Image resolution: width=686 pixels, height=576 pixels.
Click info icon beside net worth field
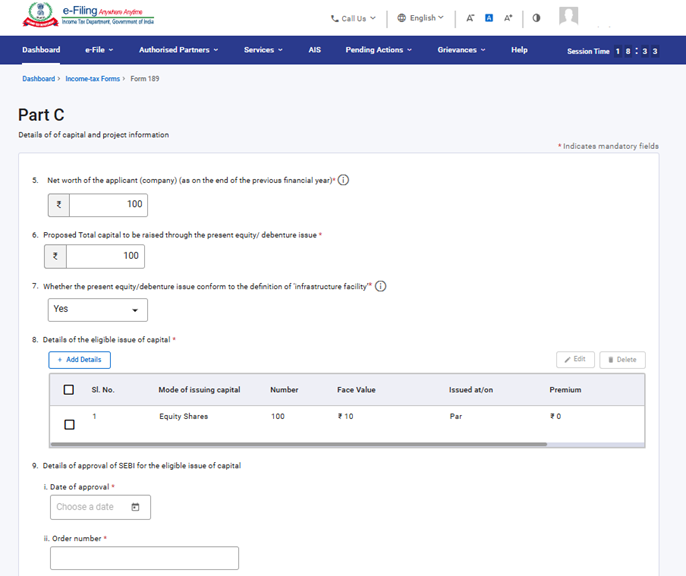pos(343,180)
